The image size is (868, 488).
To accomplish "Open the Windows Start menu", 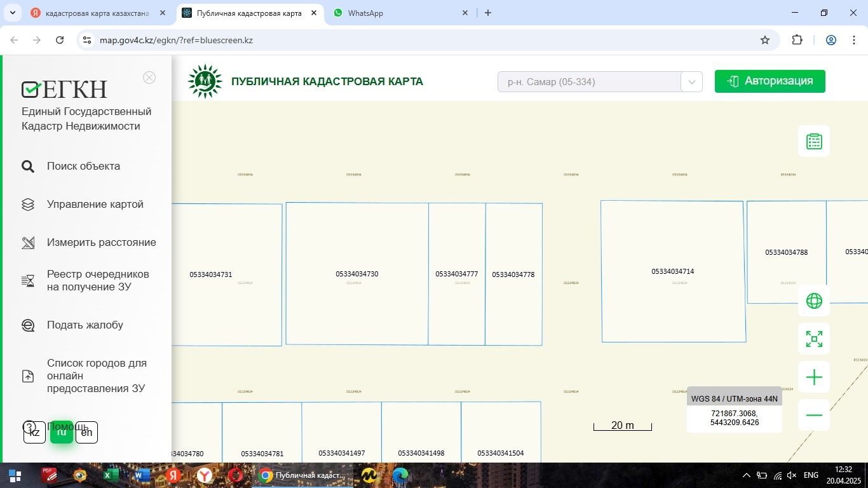I will (15, 475).
